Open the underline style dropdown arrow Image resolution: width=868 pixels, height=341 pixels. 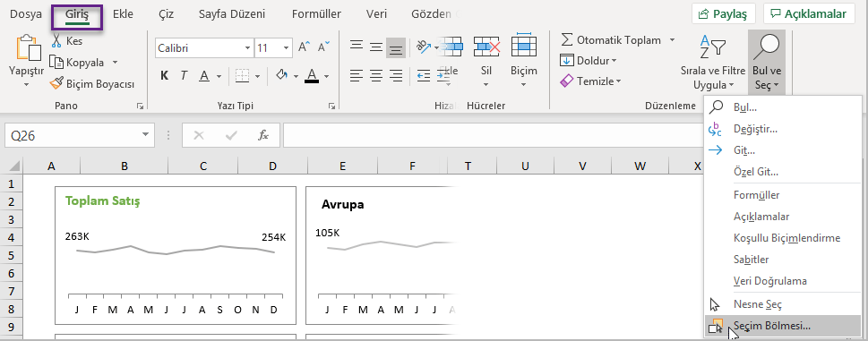[219, 76]
